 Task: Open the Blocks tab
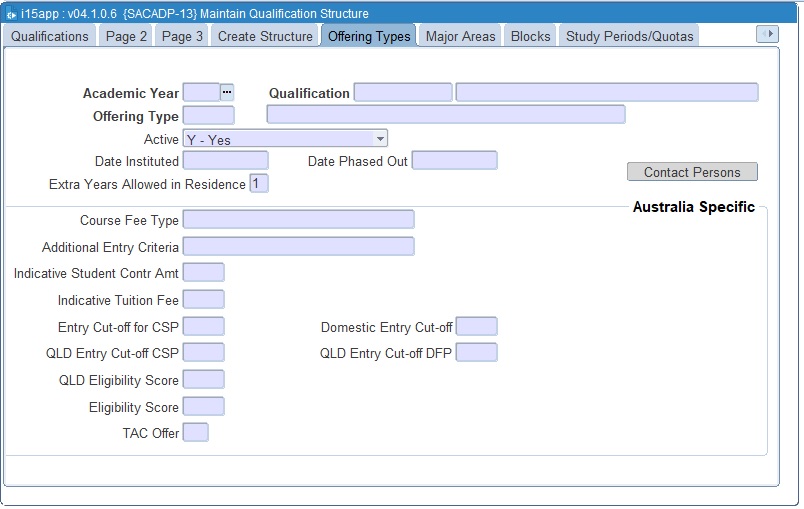point(530,36)
